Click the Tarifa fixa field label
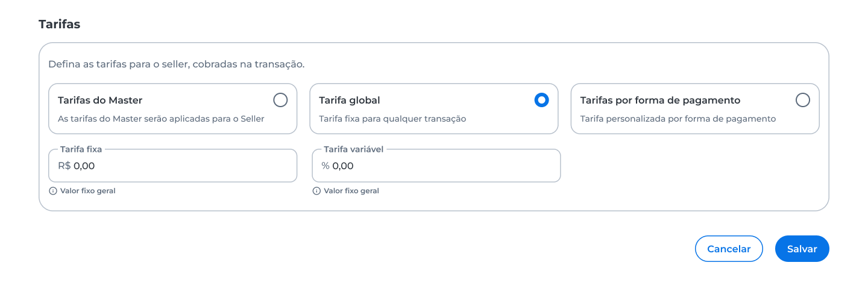This screenshot has height=286, width=868. pos(81,149)
